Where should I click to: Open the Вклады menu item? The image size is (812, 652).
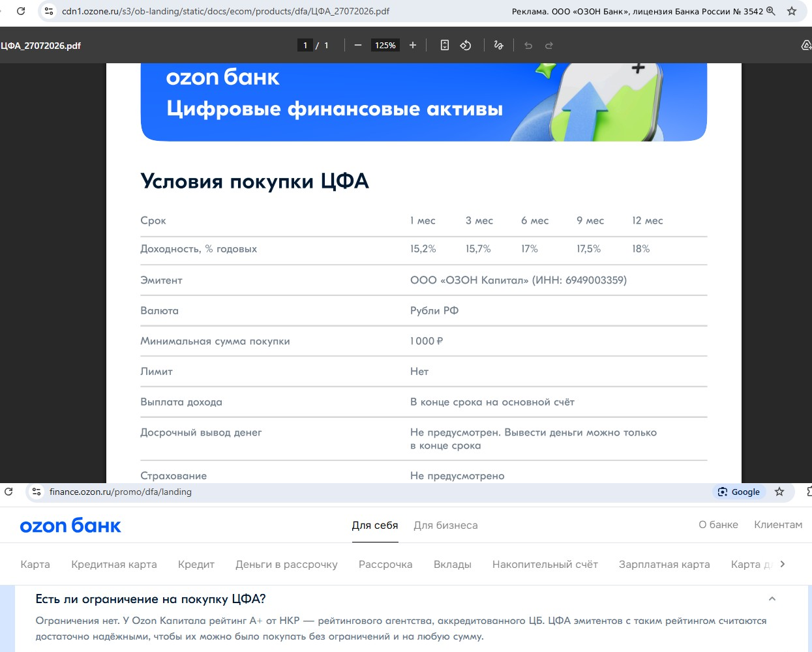click(453, 564)
